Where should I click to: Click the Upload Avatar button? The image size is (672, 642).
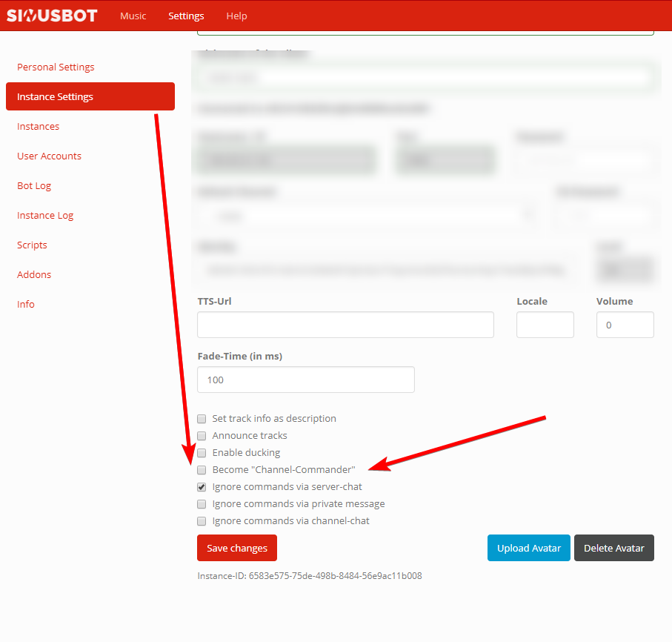point(528,548)
